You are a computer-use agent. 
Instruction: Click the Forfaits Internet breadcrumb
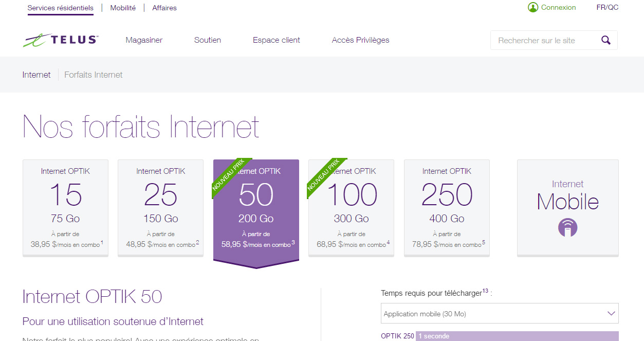(x=94, y=75)
